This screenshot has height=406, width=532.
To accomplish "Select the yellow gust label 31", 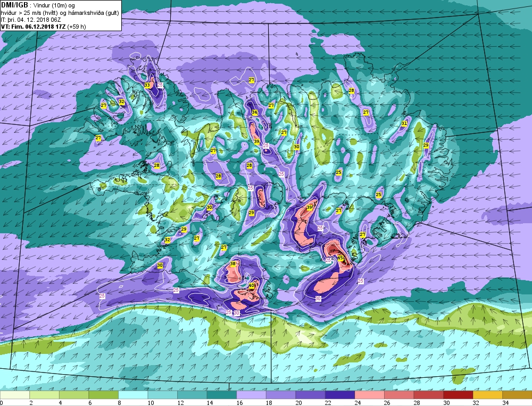I will pyautogui.click(x=404, y=123).
